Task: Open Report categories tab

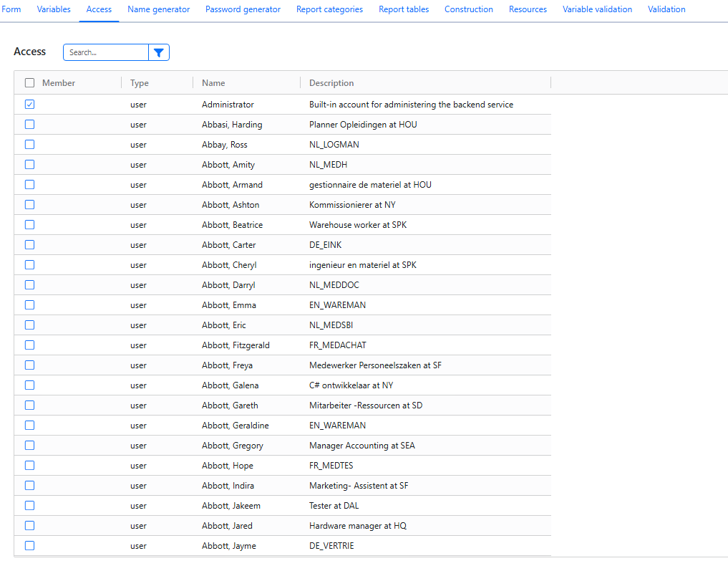Action: [330, 9]
